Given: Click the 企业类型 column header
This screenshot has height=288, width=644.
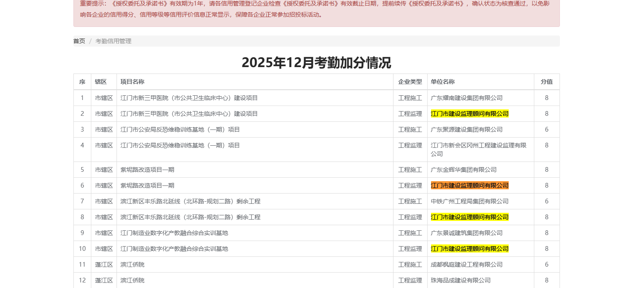Looking at the screenshot, I should (x=410, y=82).
